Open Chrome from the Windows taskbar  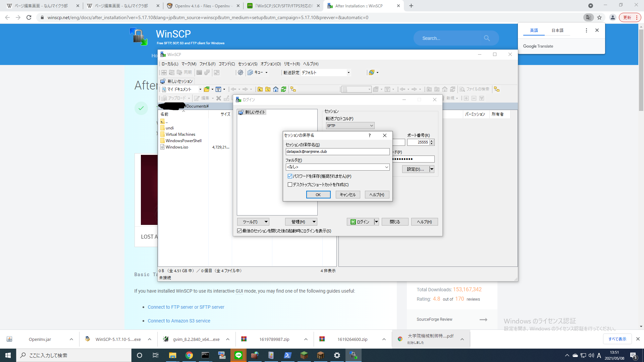pyautogui.click(x=189, y=355)
